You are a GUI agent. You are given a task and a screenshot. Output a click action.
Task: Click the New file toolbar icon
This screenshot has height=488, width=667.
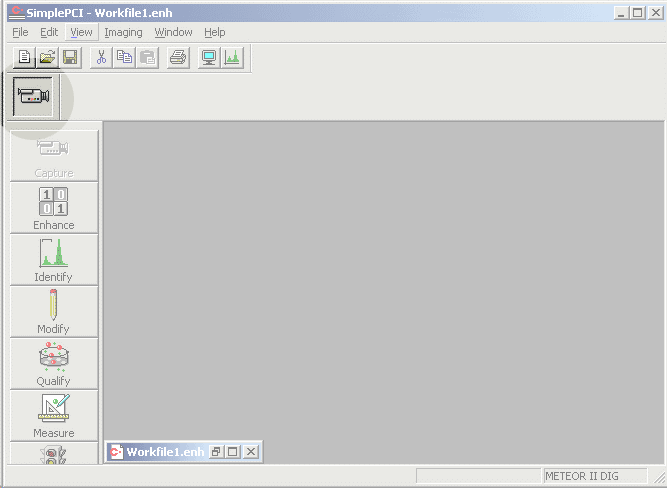click(26, 58)
